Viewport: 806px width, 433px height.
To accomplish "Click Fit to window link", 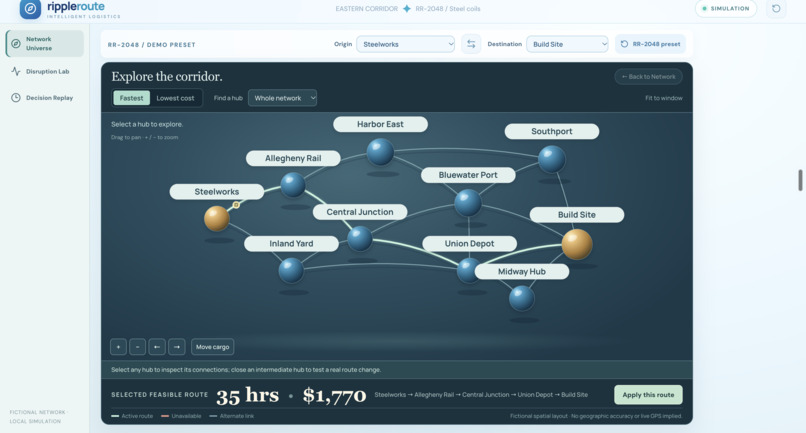I will 664,98.
